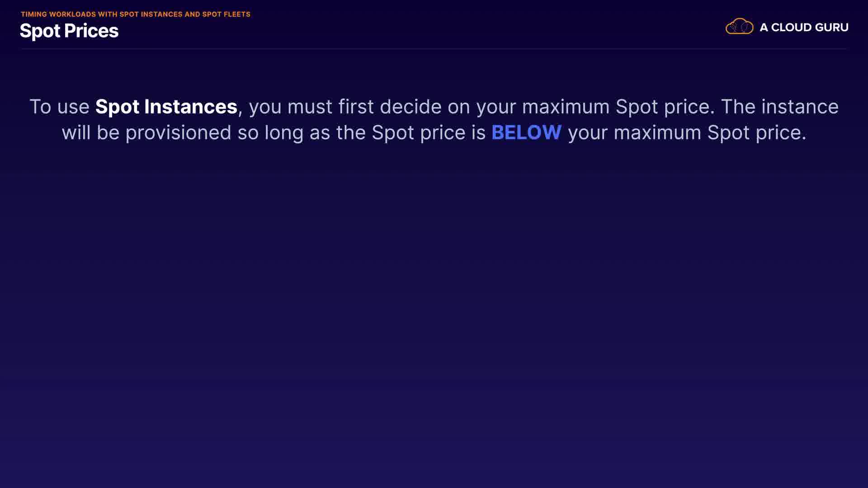Click the bold "Spot Instances" text
Screen dimensions: 868x488
point(166,107)
